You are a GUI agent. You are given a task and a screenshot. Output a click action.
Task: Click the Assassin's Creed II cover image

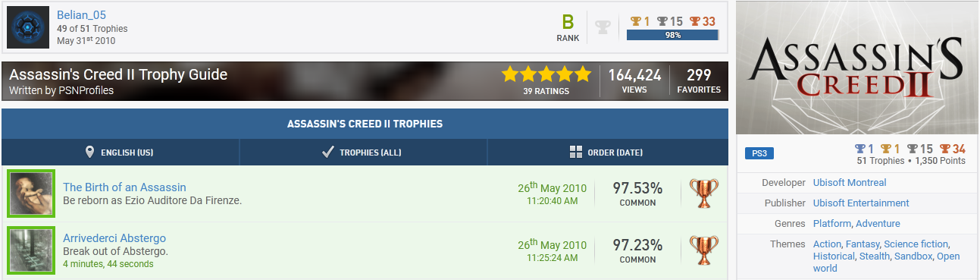click(856, 67)
